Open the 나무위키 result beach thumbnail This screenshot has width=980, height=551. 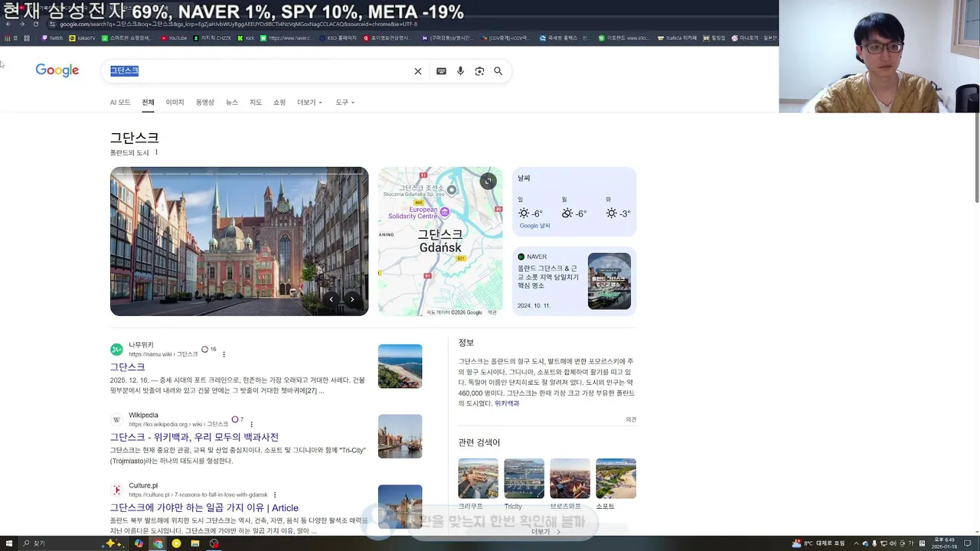click(400, 366)
